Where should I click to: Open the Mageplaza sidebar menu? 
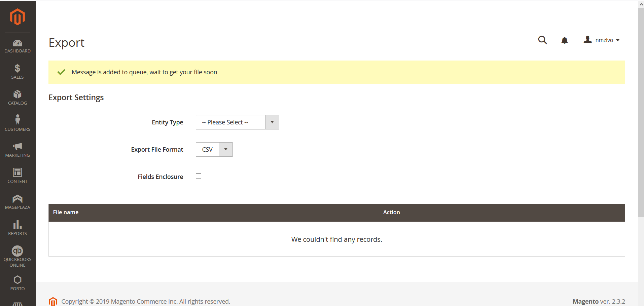click(x=17, y=202)
